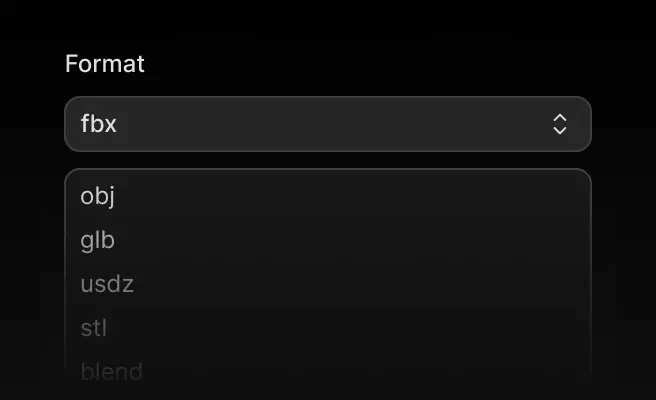Switch format to glb

click(x=97, y=240)
